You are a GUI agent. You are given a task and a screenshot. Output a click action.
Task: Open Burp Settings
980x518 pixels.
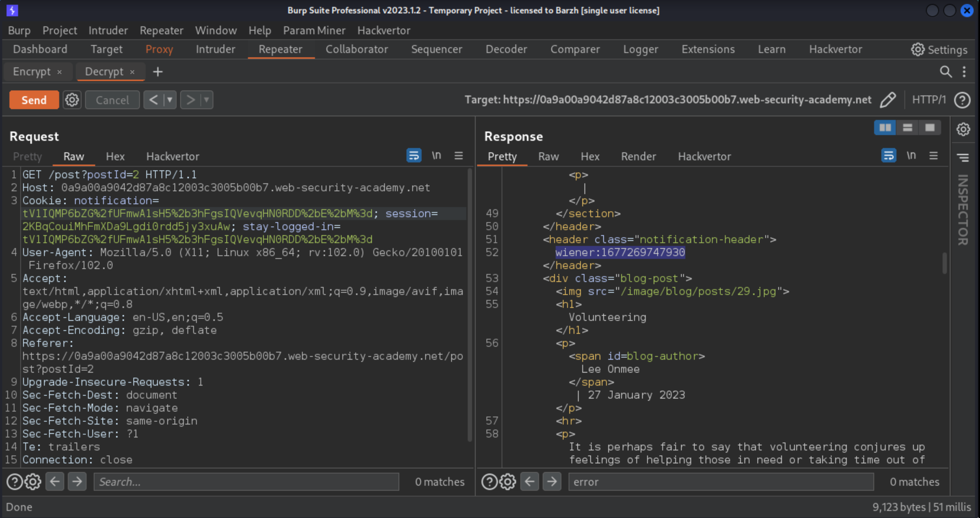pyautogui.click(x=939, y=49)
